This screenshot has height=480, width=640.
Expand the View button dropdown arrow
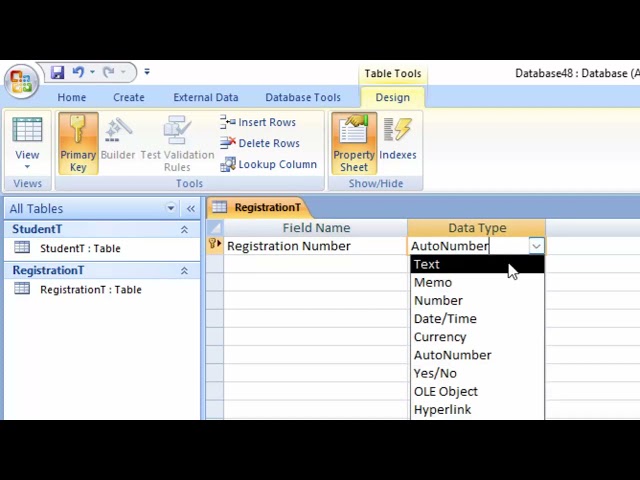click(27, 167)
